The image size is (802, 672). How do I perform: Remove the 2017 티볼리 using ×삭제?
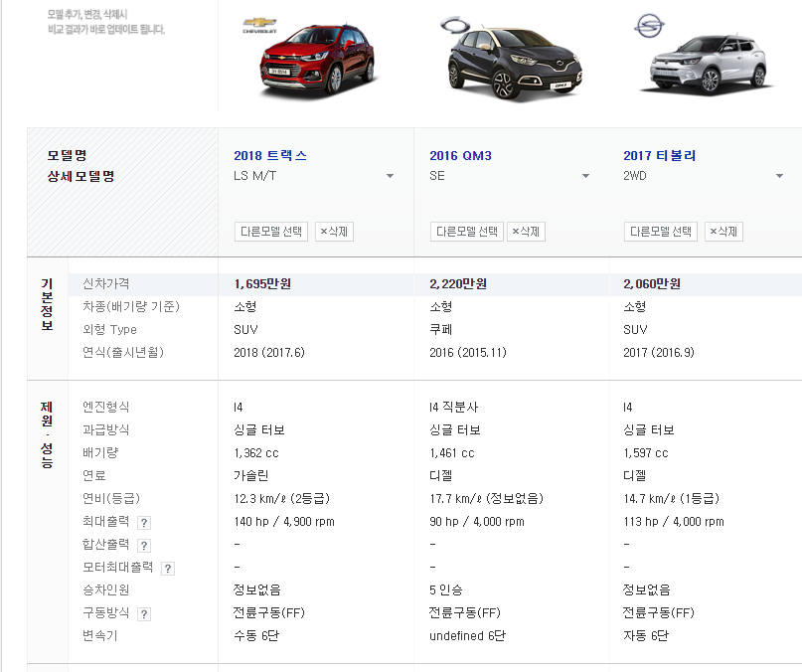tap(723, 232)
